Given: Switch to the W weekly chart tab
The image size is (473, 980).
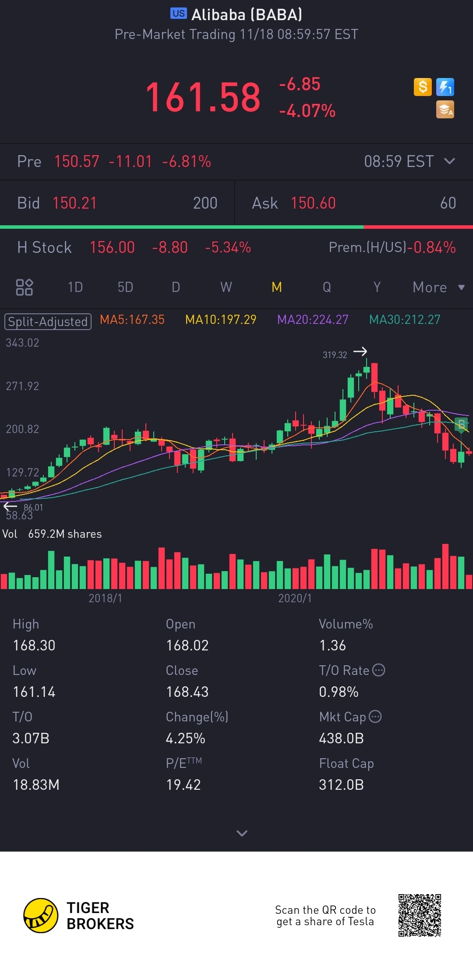Looking at the screenshot, I should point(226,287).
